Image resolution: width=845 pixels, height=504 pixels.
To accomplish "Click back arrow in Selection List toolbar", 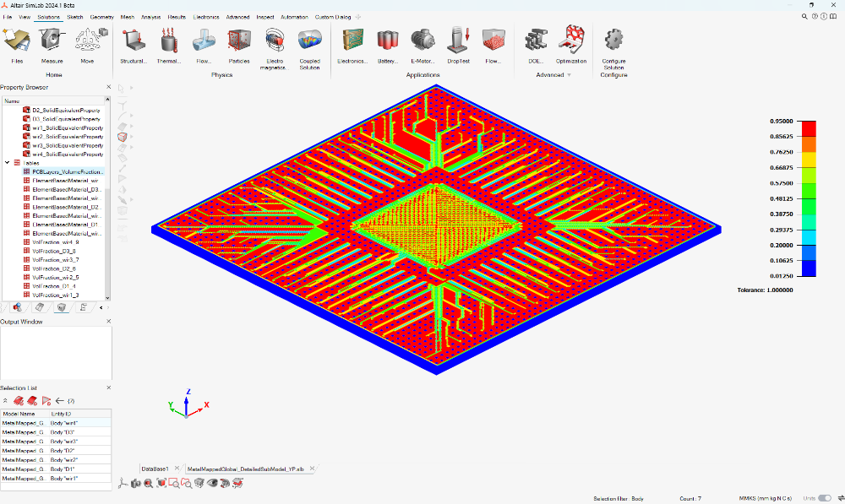I will point(59,401).
